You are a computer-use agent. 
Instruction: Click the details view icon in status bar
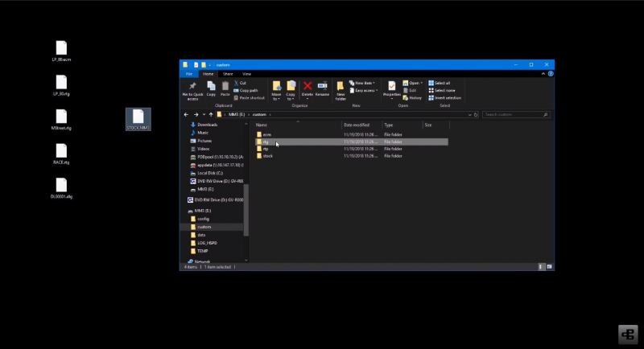tap(541, 266)
